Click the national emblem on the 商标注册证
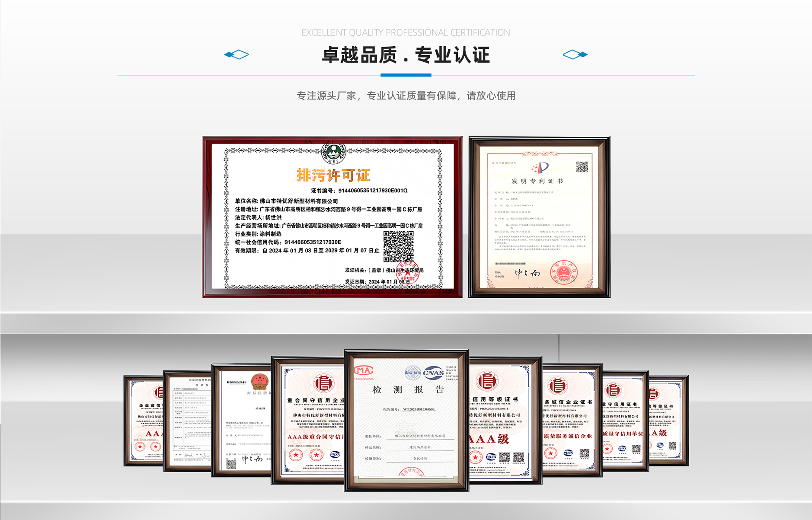 point(259,382)
